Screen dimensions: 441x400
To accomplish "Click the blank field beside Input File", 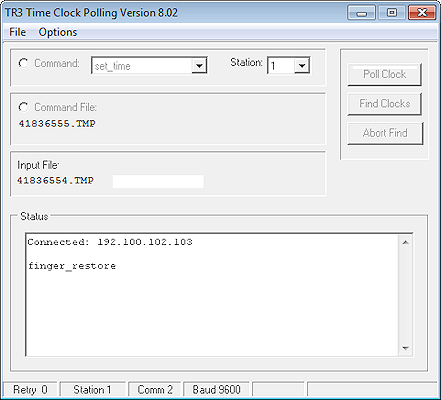I will (x=158, y=181).
